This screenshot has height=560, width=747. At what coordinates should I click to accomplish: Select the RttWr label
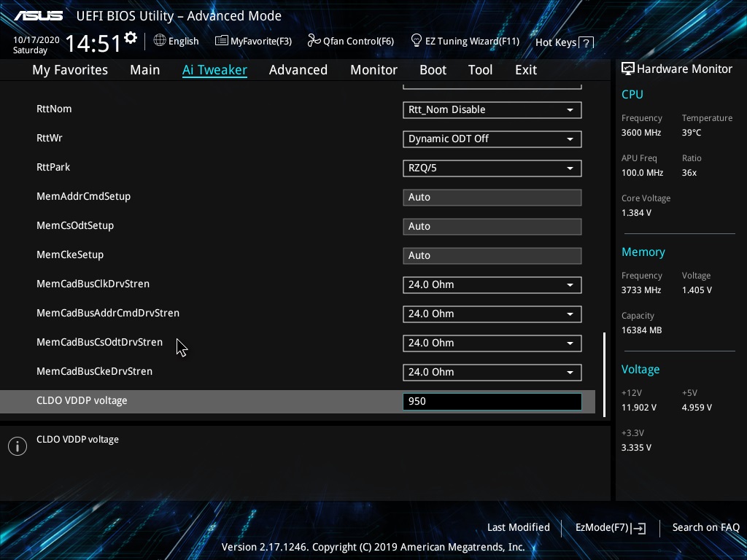click(50, 138)
